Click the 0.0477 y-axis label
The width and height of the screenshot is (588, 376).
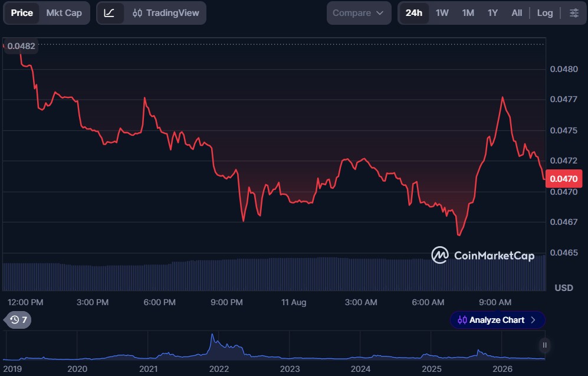point(564,99)
